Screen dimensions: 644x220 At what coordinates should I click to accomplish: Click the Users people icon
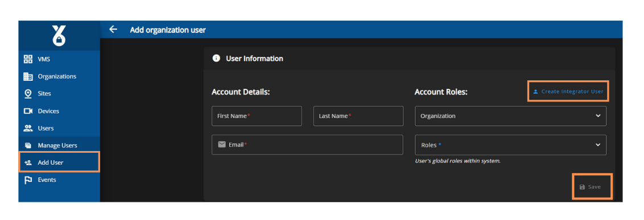[28, 128]
